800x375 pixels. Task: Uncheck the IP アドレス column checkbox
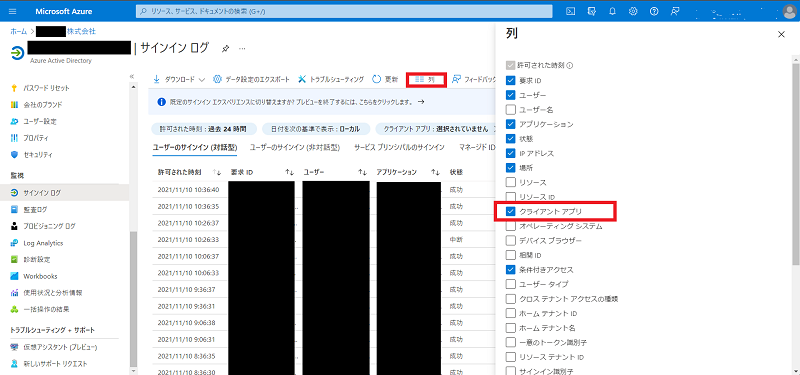(x=511, y=153)
